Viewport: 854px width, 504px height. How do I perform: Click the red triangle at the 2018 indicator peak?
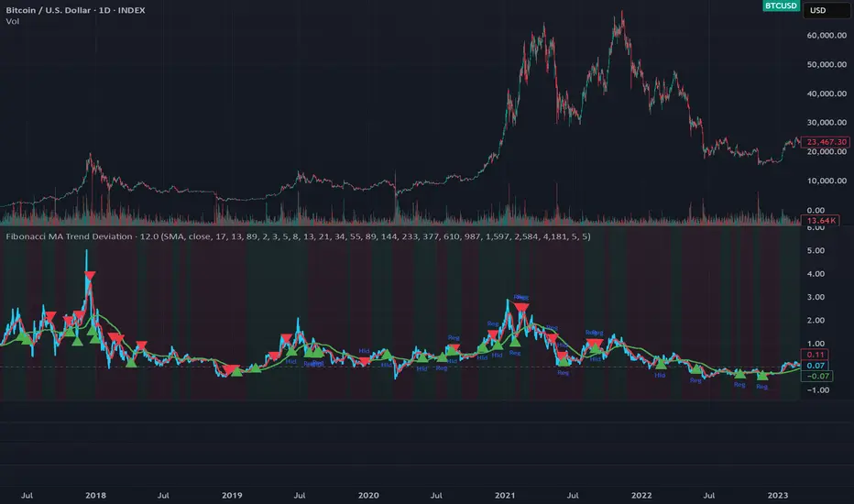tap(91, 276)
